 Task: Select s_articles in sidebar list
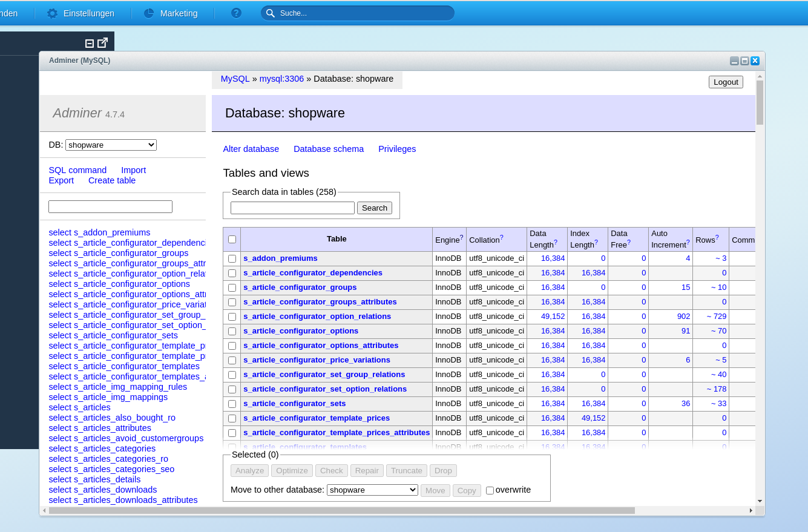point(92,407)
